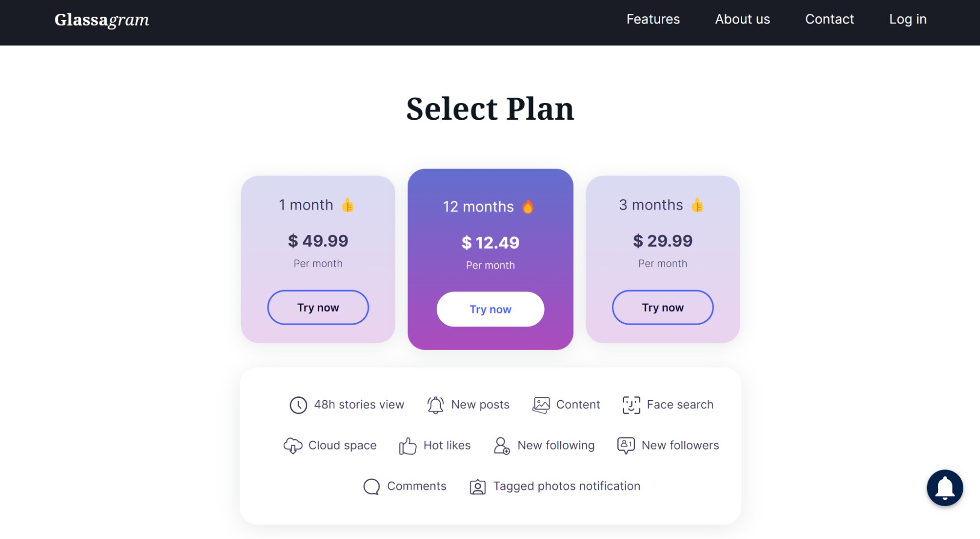Click the New following person icon

click(x=502, y=446)
